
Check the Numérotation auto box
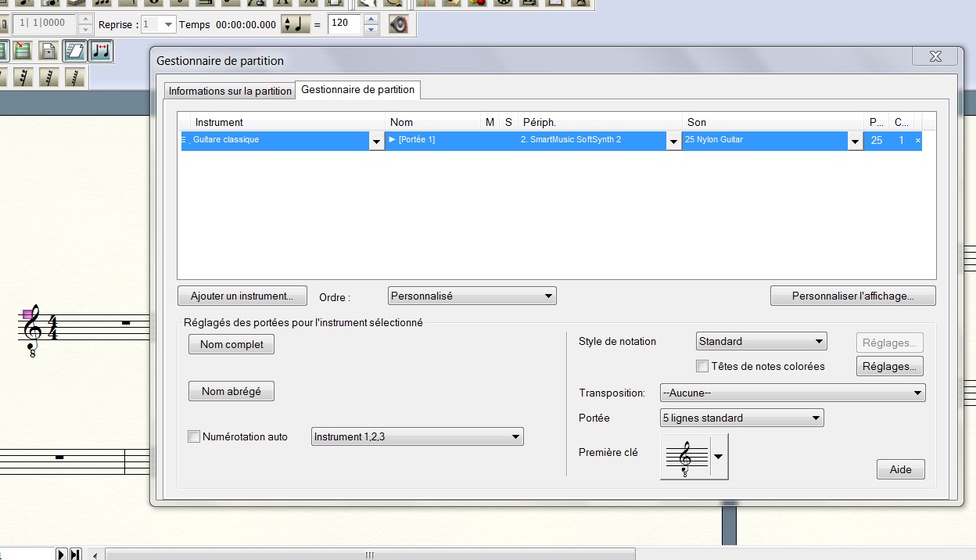click(194, 436)
